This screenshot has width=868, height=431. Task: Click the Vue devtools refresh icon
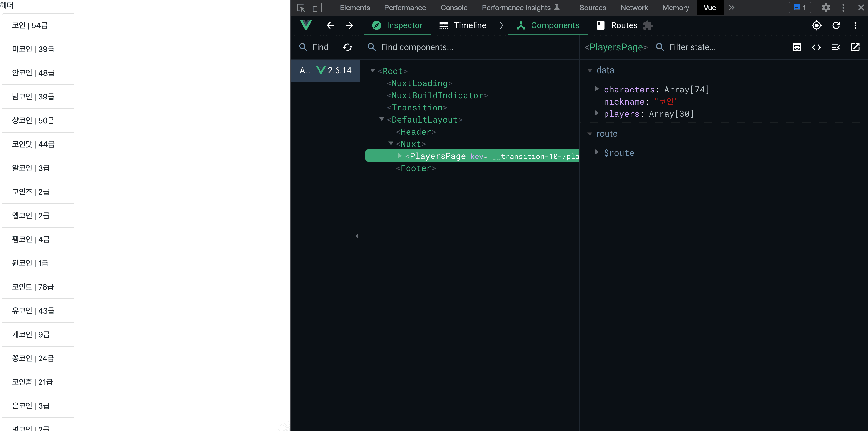(836, 25)
